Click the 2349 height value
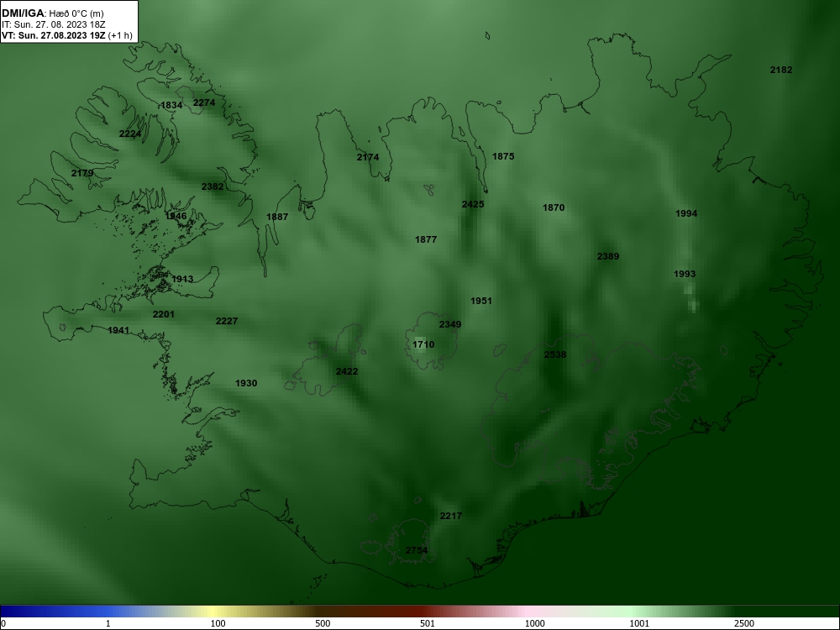Viewport: 840px width, 630px height. tap(450, 324)
